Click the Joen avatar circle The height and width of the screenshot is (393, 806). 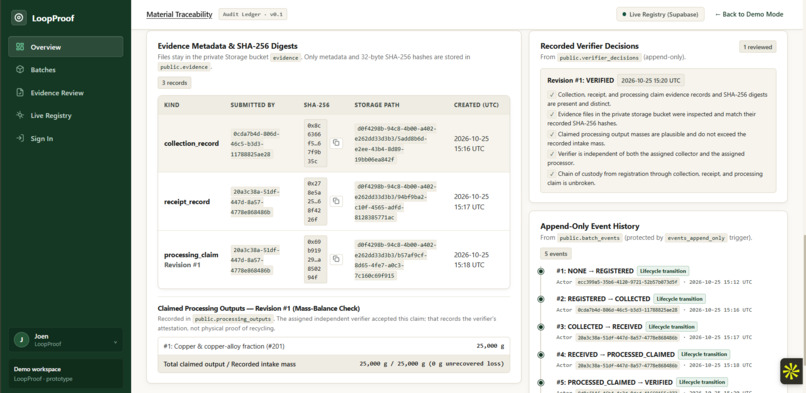click(21, 340)
